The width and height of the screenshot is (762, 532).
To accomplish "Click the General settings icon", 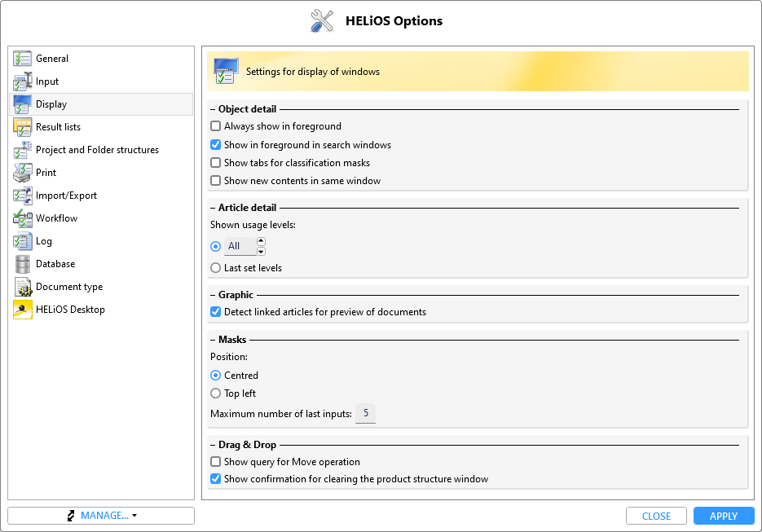I will (x=23, y=59).
